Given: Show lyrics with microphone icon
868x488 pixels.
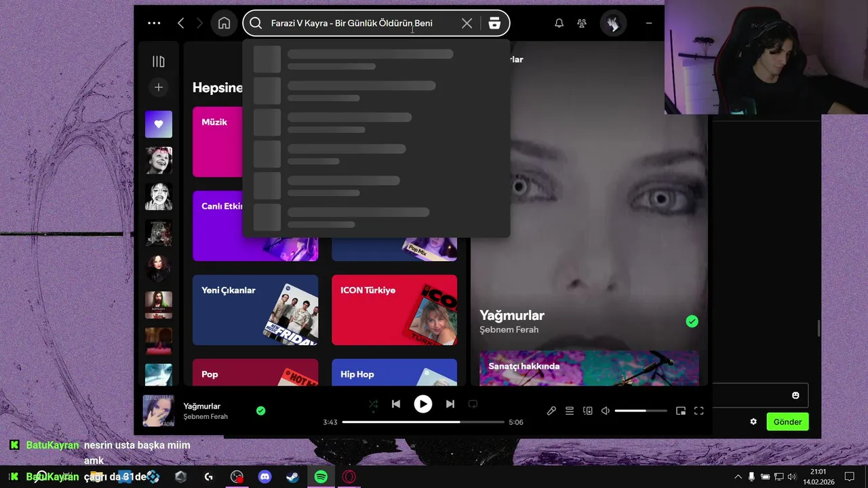Looking at the screenshot, I should tap(552, 411).
